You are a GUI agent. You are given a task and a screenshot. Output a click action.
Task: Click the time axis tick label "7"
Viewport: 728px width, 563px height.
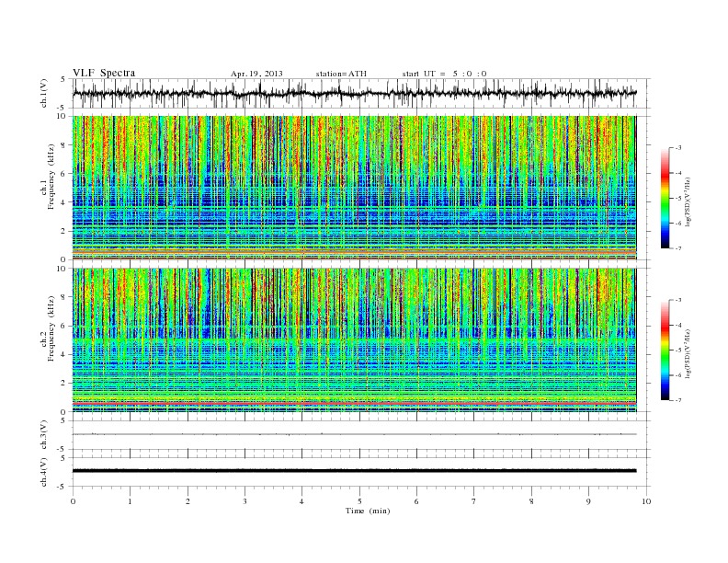point(474,501)
